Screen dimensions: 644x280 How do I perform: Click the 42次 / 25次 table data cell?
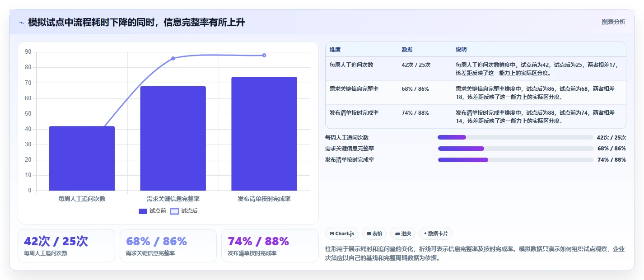[416, 65]
